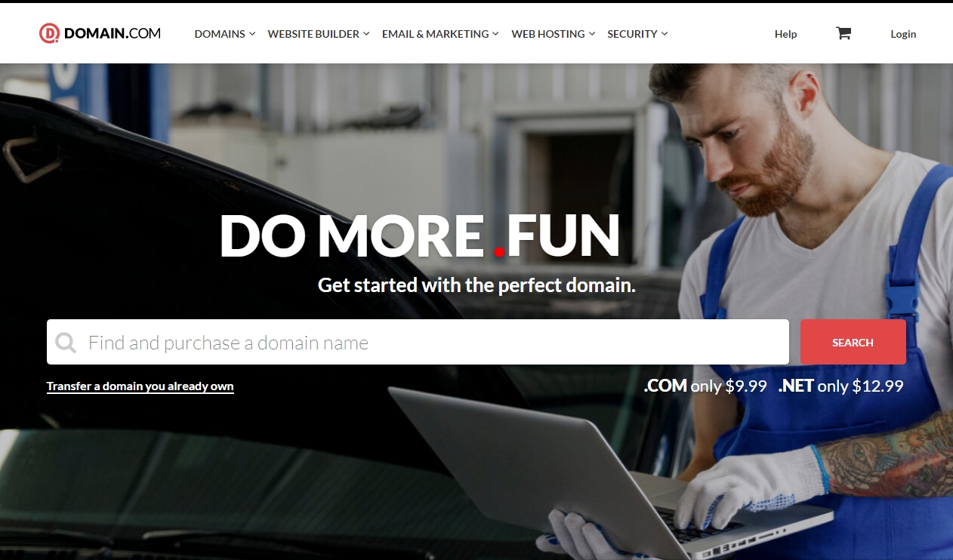Screen dimensions: 953x560
Task: Open Transfer a domain you already own
Action: click(x=140, y=386)
